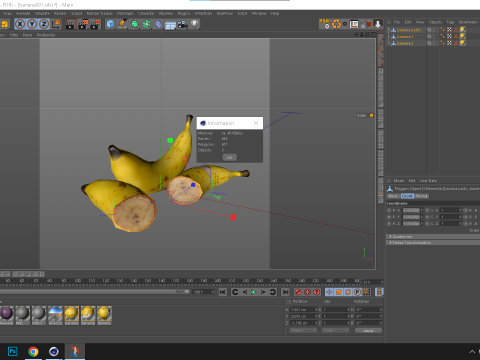Play animation forwards with green arrow

(254, 292)
